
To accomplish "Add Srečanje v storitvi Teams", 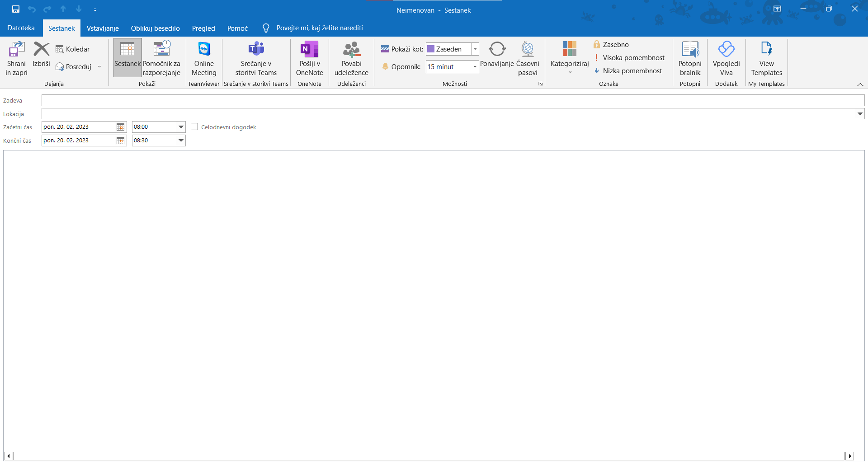I will point(256,58).
